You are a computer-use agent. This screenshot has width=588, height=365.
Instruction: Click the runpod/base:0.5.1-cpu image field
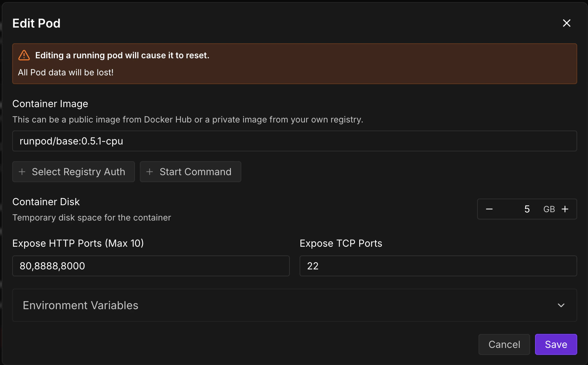295,141
